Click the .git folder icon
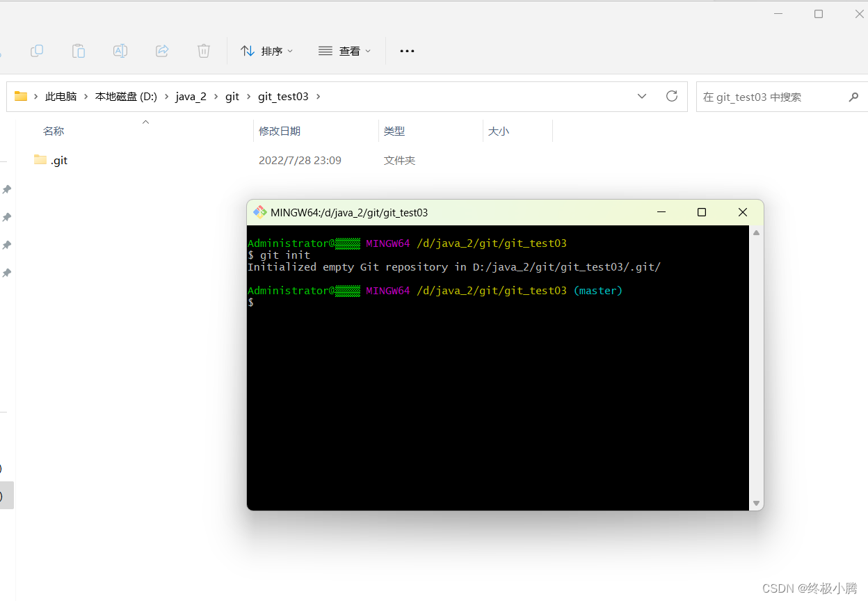Viewport: 868px width, 601px height. [x=40, y=159]
